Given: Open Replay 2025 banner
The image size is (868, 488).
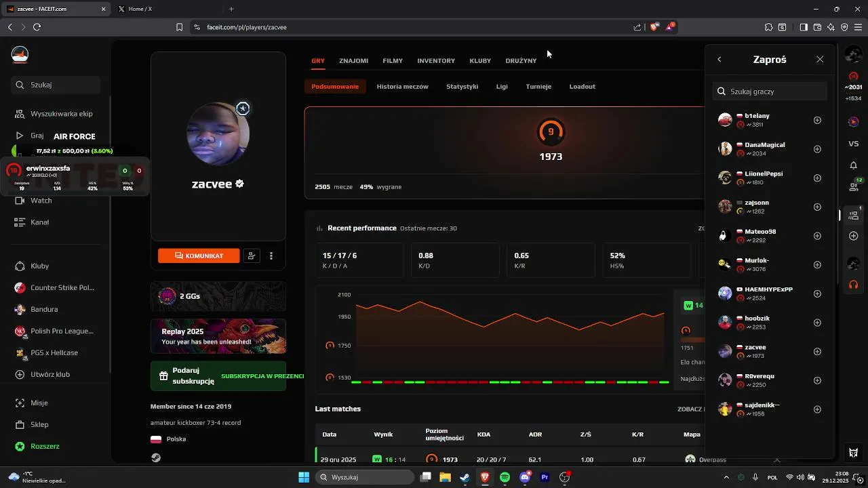Looking at the screenshot, I should click(x=218, y=336).
